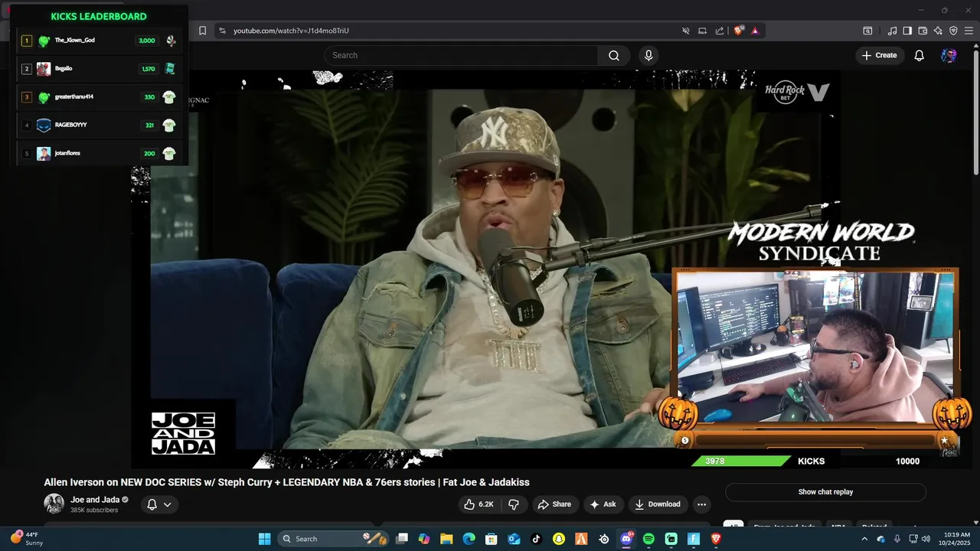Like the video with 6.2K likes
The width and height of the screenshot is (980, 551).
tap(479, 504)
